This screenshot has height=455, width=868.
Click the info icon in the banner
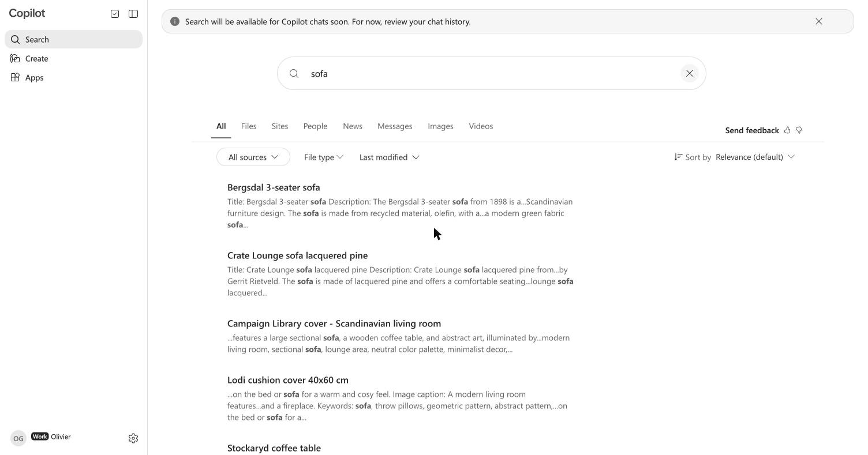(x=175, y=21)
